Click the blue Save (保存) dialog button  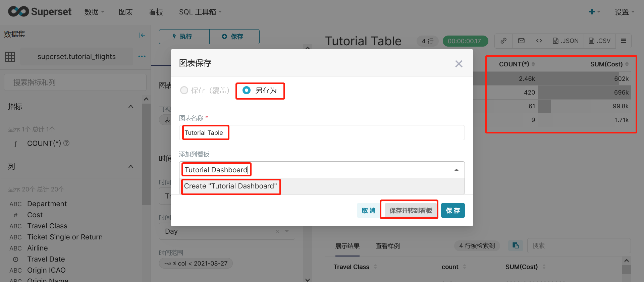tap(453, 211)
